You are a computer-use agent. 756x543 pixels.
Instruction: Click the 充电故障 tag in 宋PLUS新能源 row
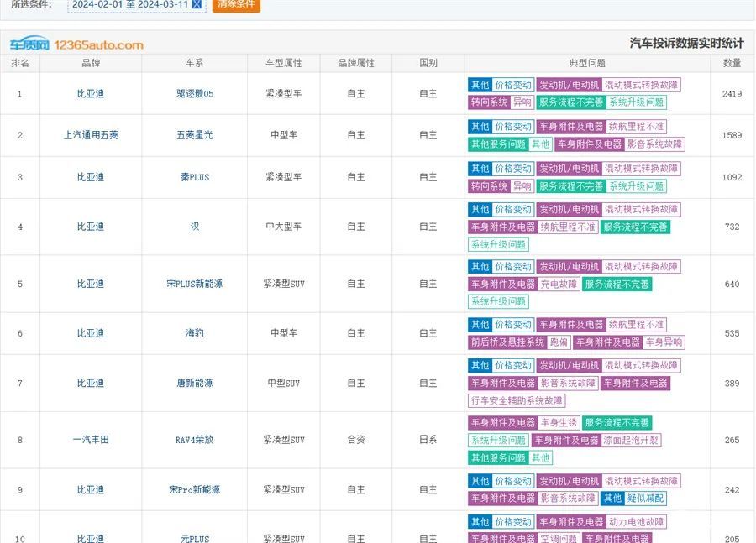(559, 285)
